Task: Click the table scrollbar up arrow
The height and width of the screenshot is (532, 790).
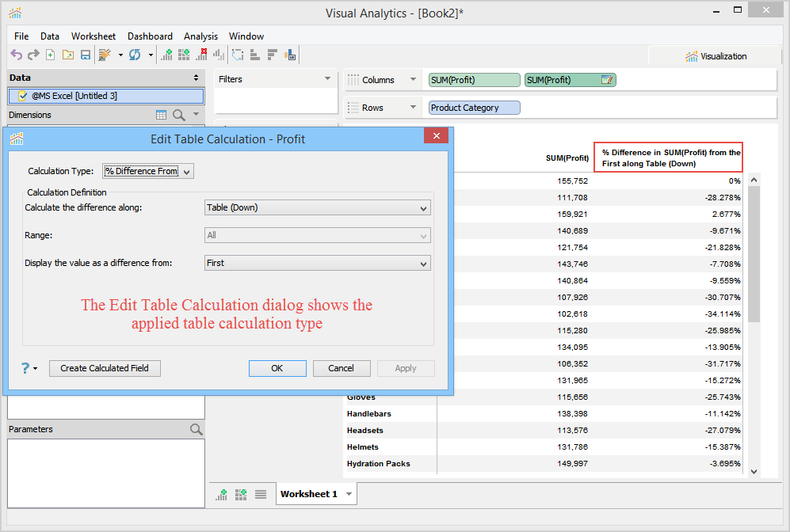Action: 754,180
